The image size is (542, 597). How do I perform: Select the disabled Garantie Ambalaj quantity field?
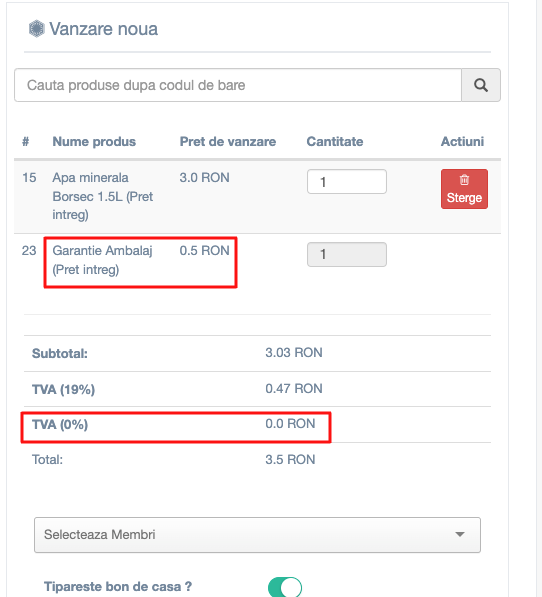(x=347, y=254)
